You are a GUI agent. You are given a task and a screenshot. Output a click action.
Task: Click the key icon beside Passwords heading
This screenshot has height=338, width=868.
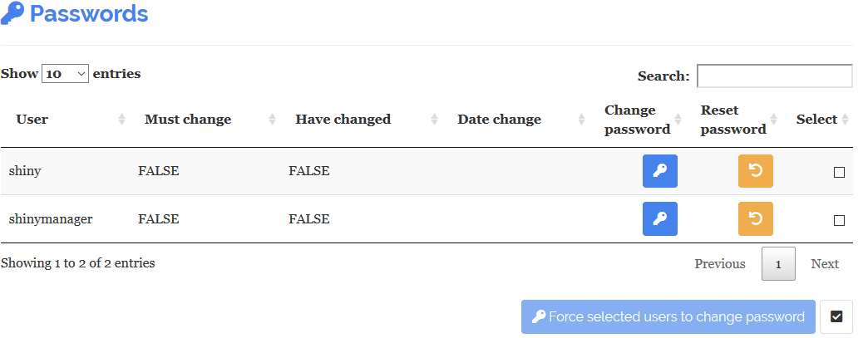[12, 13]
